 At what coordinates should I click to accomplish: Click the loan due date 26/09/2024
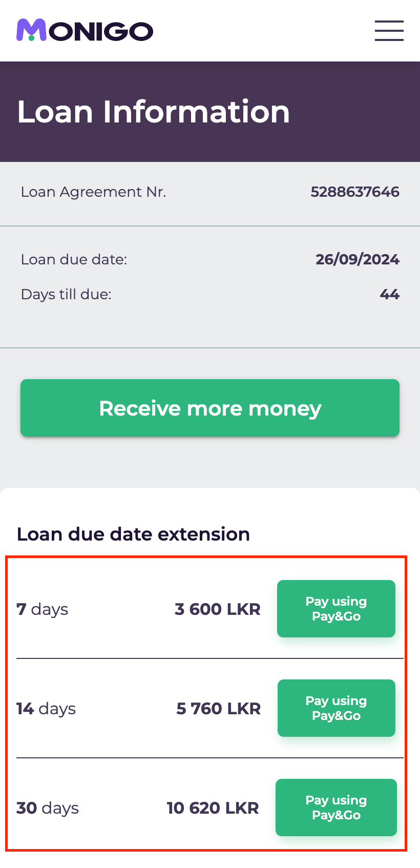click(x=358, y=259)
